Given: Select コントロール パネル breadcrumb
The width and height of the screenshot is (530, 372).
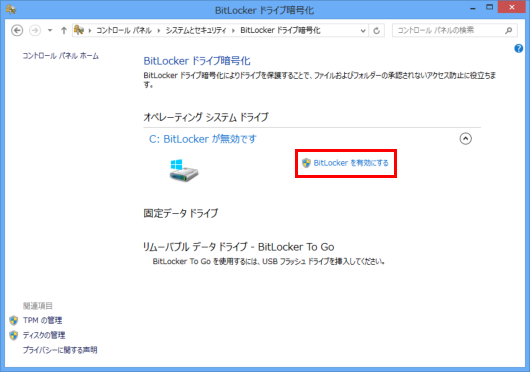Looking at the screenshot, I should point(124,30).
